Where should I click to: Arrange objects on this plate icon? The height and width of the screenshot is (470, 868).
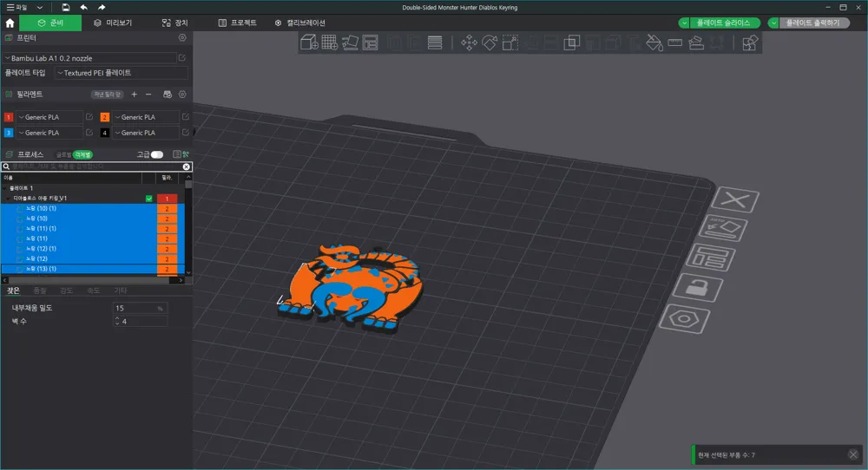(711, 258)
